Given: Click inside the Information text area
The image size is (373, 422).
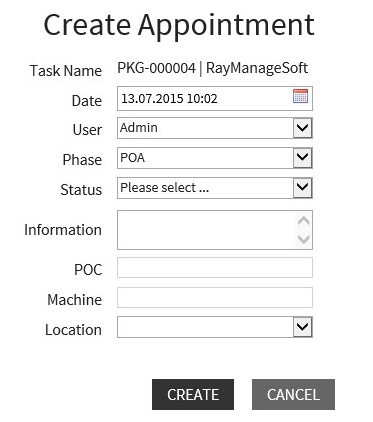Looking at the screenshot, I should 206,230.
